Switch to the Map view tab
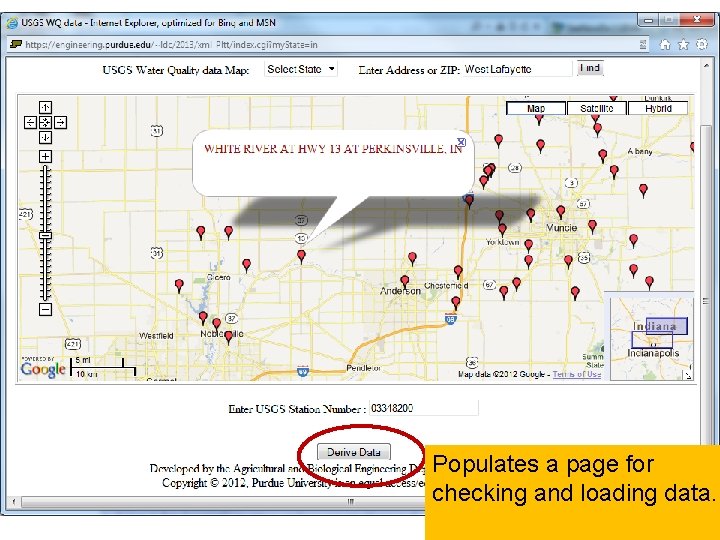 click(536, 108)
